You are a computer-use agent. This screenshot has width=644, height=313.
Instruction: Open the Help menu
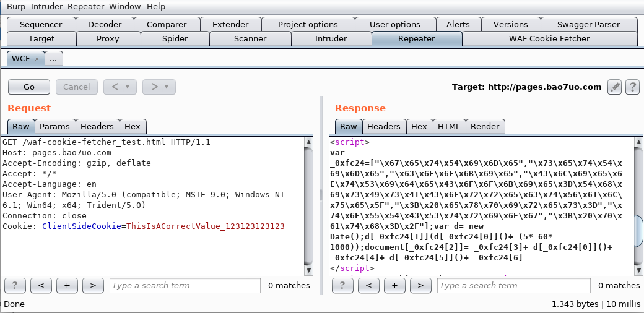click(x=156, y=7)
